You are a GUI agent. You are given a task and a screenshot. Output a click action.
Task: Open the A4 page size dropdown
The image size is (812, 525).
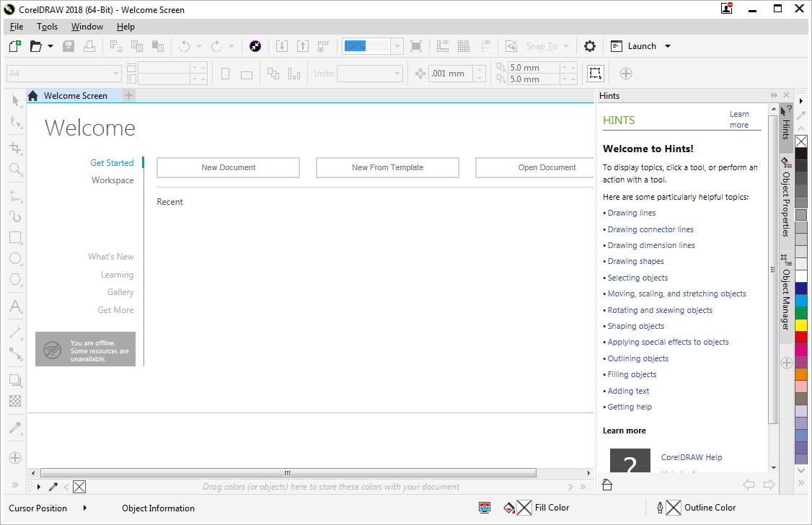[x=116, y=74]
